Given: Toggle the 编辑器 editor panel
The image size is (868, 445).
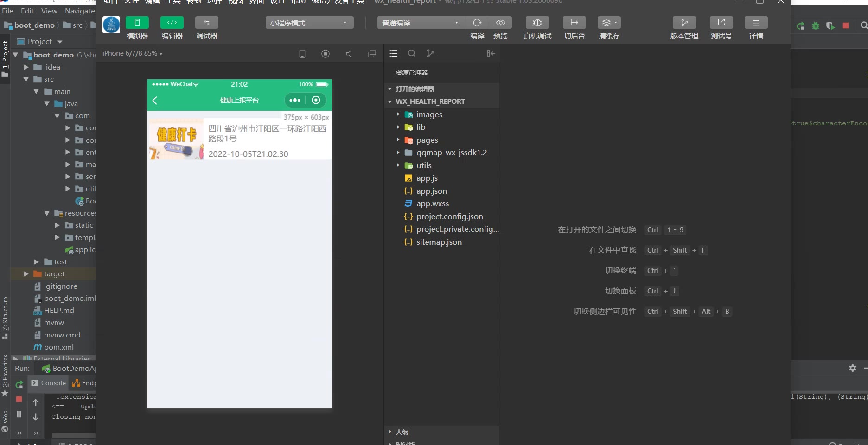Looking at the screenshot, I should pyautogui.click(x=172, y=23).
